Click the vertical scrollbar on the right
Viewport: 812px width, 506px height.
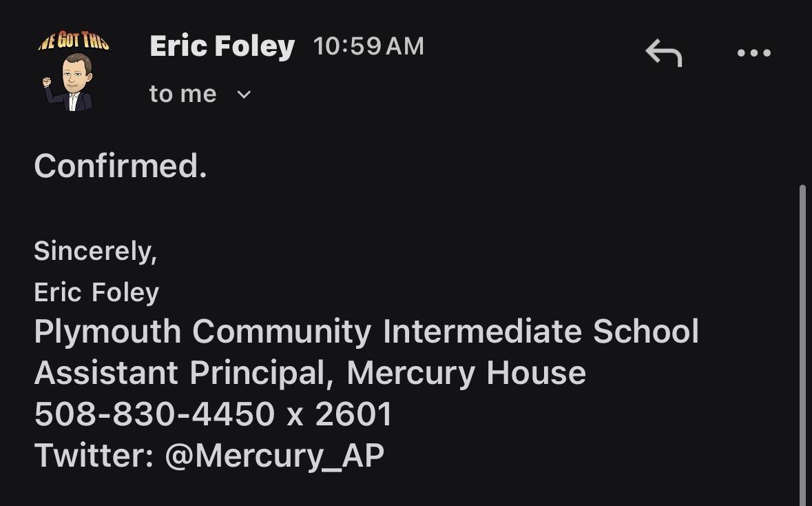[802, 345]
